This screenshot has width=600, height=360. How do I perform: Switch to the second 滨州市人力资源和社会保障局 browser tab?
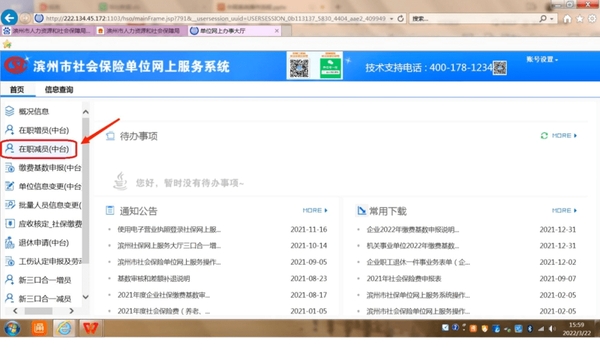point(140,31)
